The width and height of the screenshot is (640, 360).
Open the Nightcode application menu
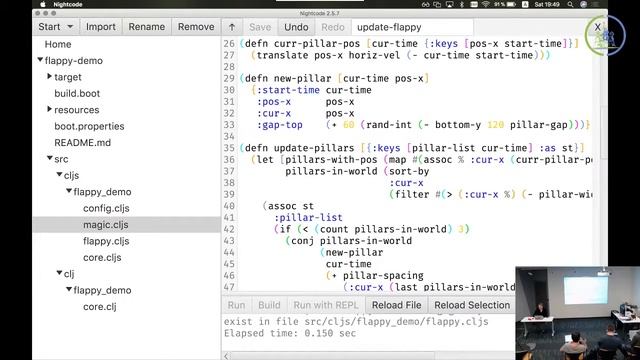click(67, 4)
